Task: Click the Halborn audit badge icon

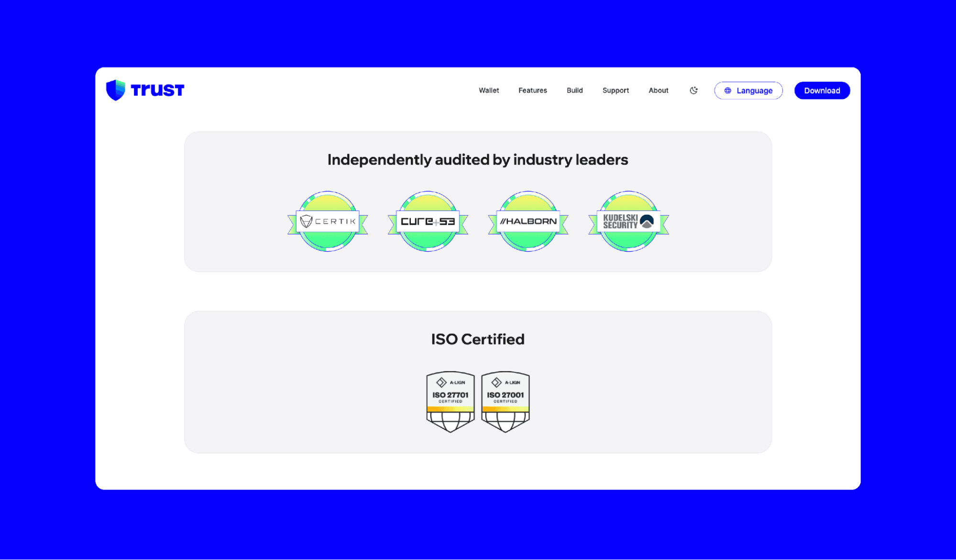Action: (528, 220)
